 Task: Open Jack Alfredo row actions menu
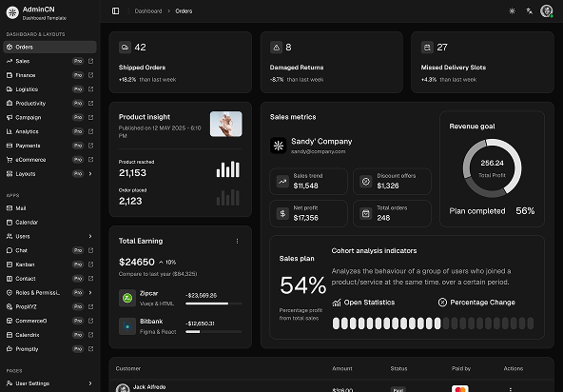point(510,389)
